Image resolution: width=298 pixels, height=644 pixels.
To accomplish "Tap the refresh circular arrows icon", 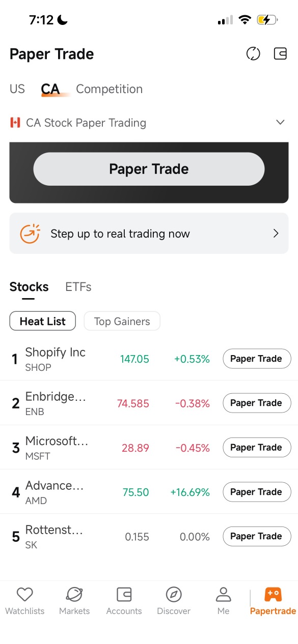I will coord(253,54).
